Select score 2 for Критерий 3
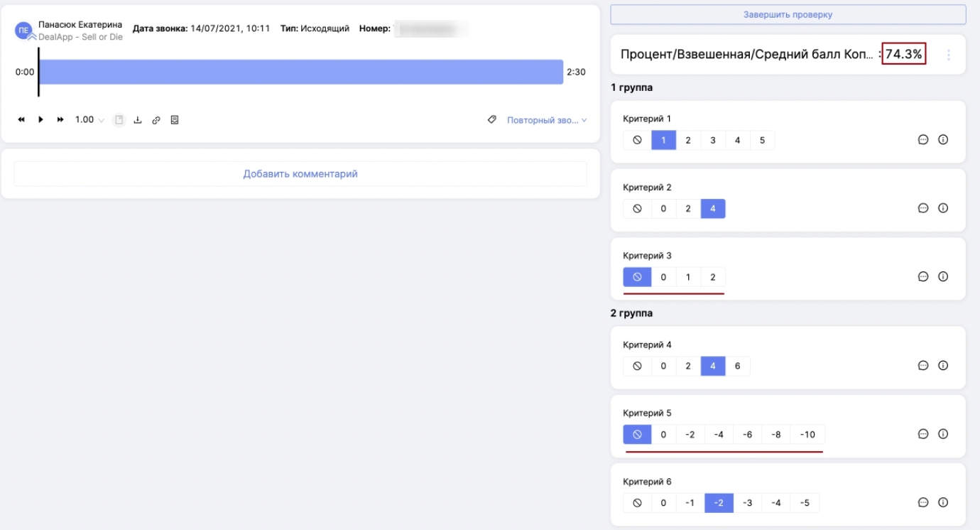This screenshot has height=530, width=980. [713, 277]
